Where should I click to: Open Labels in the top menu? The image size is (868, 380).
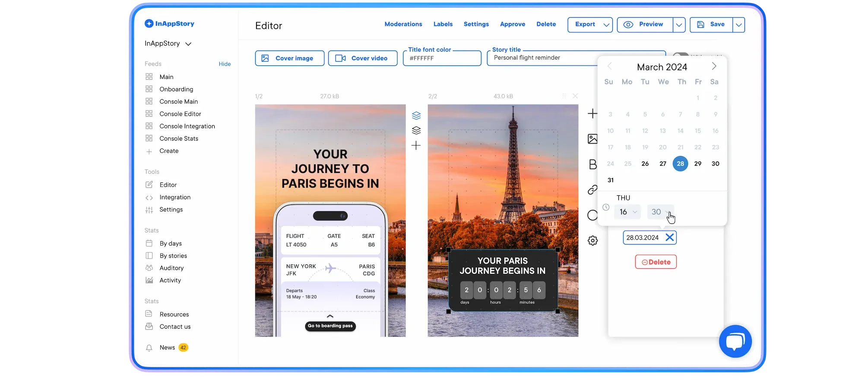[x=443, y=24]
